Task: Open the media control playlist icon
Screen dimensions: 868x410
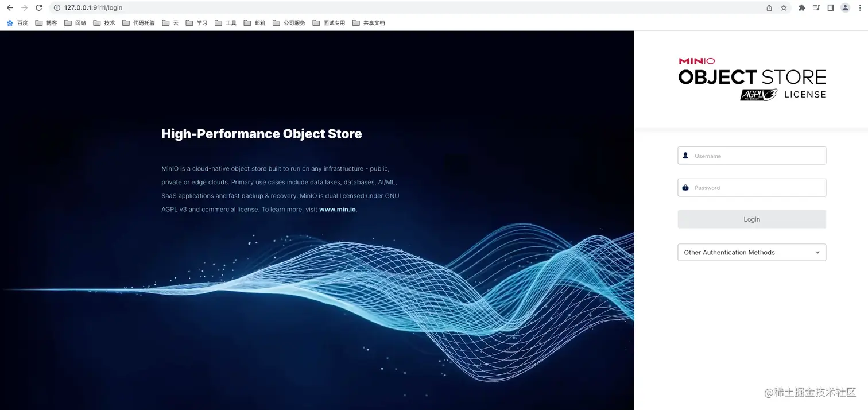Action: point(816,8)
